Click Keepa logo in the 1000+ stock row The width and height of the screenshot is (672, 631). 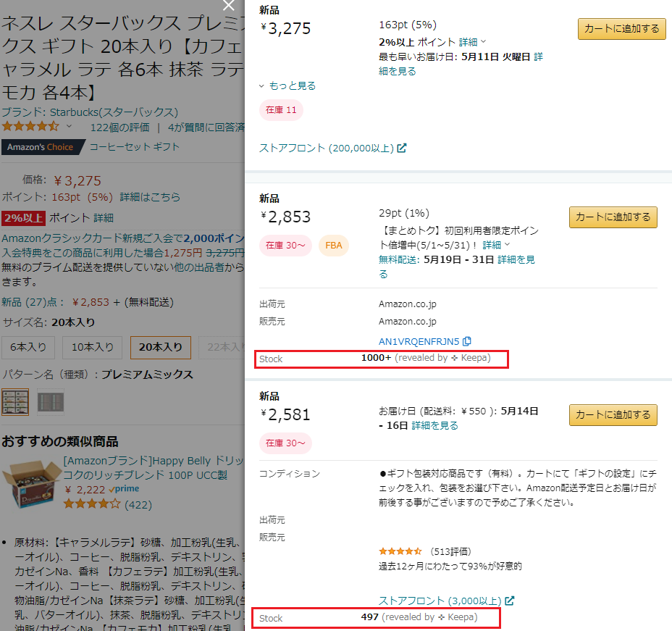(455, 358)
